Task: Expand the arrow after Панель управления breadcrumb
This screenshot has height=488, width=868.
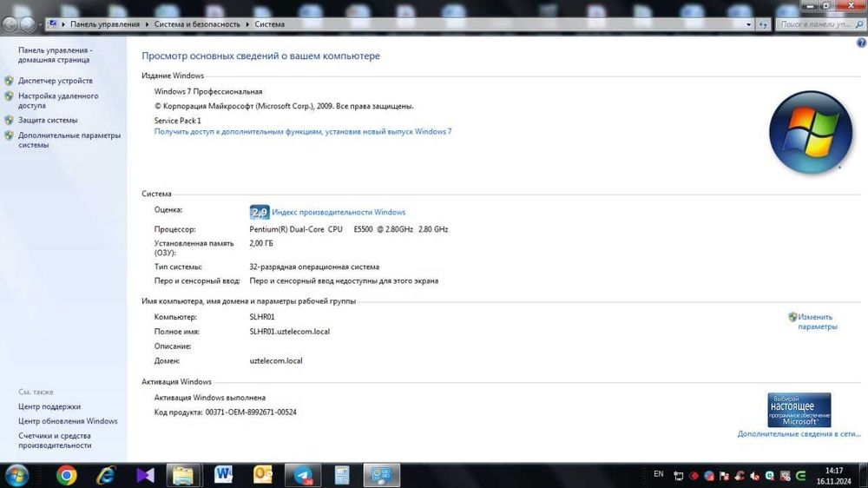Action: click(147, 24)
